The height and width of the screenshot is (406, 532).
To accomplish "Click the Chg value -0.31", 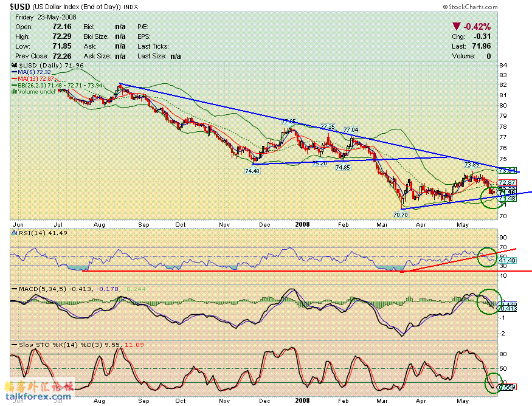I will pyautogui.click(x=482, y=36).
